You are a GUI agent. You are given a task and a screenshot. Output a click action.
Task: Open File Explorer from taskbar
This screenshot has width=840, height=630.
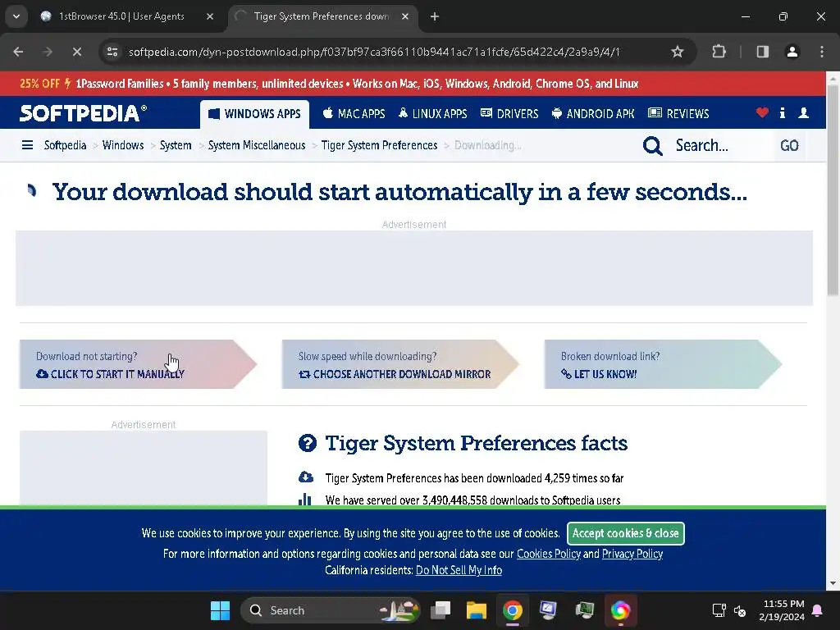477,610
